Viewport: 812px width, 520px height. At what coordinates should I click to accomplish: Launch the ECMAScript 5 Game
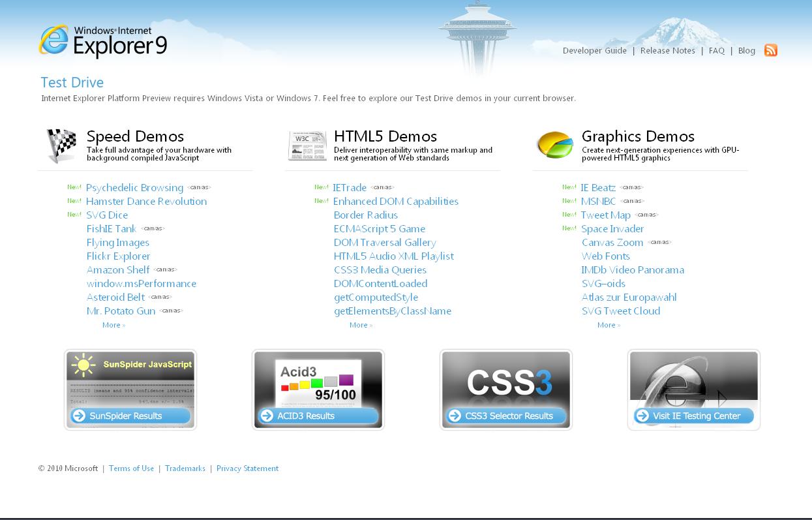pos(380,229)
